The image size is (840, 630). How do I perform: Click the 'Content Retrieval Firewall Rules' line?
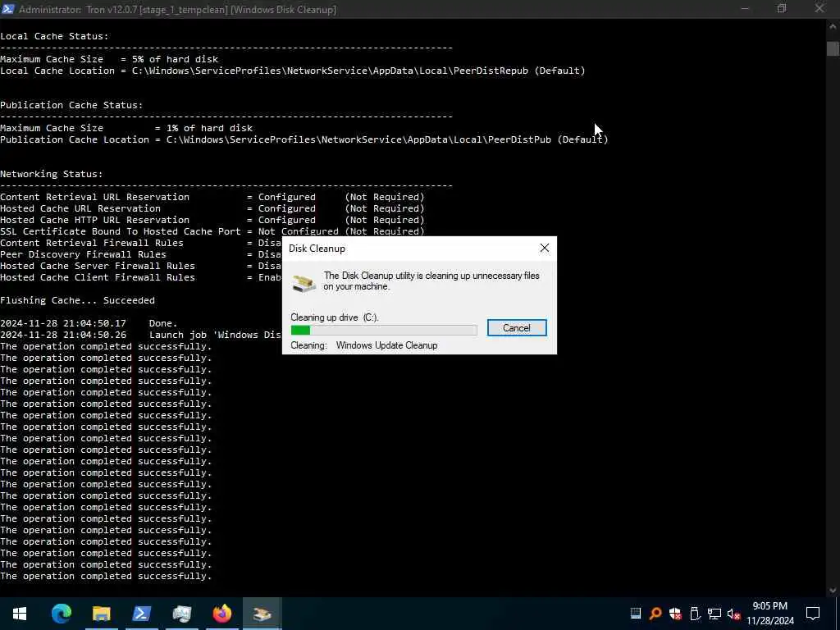(141, 243)
